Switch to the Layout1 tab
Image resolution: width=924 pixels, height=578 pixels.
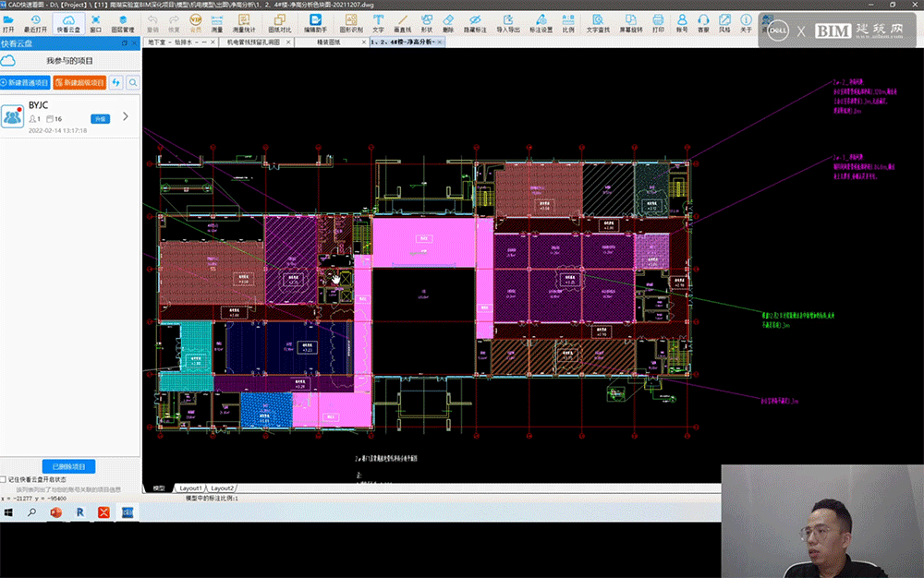pyautogui.click(x=190, y=488)
